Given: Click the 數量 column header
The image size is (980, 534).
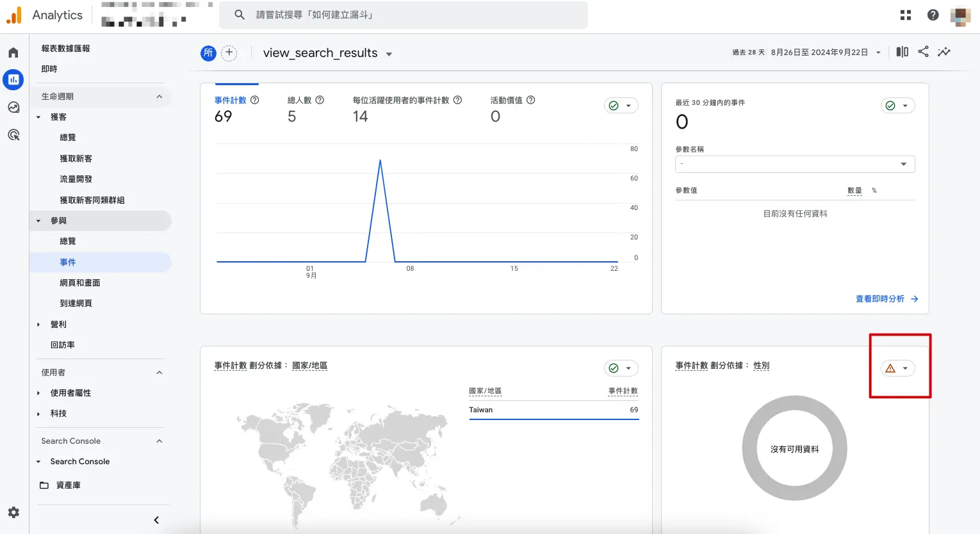Looking at the screenshot, I should [854, 191].
